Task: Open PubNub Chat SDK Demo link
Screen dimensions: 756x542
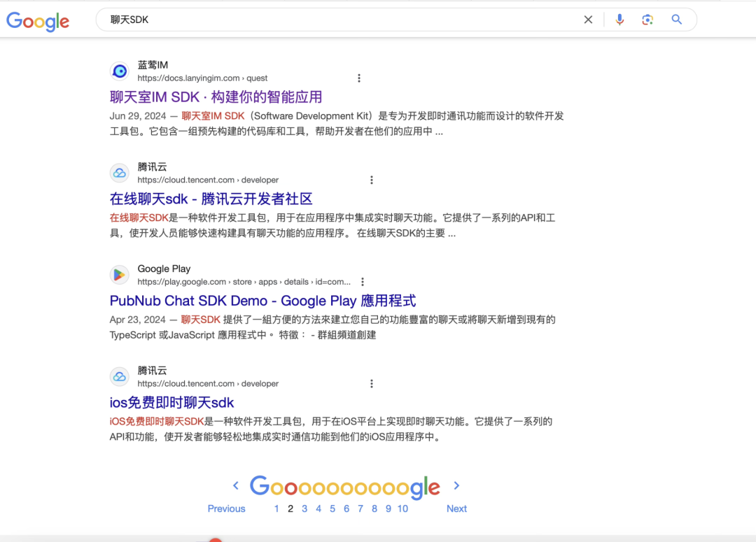Action: (262, 301)
